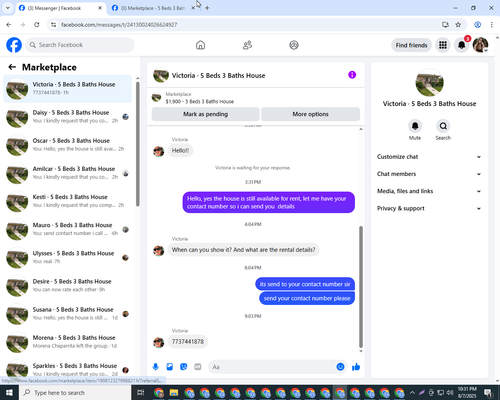The height and width of the screenshot is (400, 500).
Task: Attach a photo using the image icon
Action: pyautogui.click(x=170, y=367)
